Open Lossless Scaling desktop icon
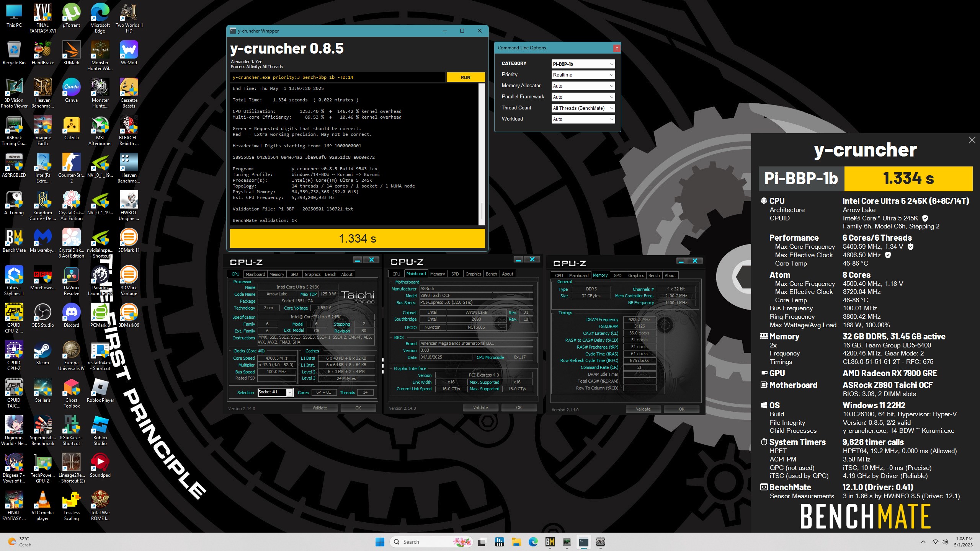 (72, 506)
